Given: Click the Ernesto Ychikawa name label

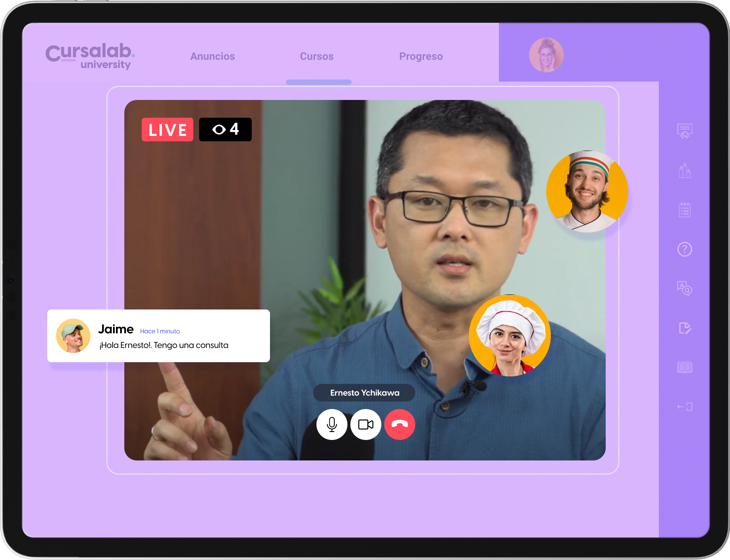Looking at the screenshot, I should point(364,393).
